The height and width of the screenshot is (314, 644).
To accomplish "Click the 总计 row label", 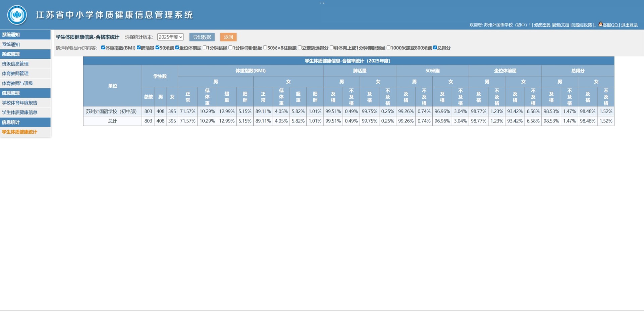I will (x=112, y=121).
